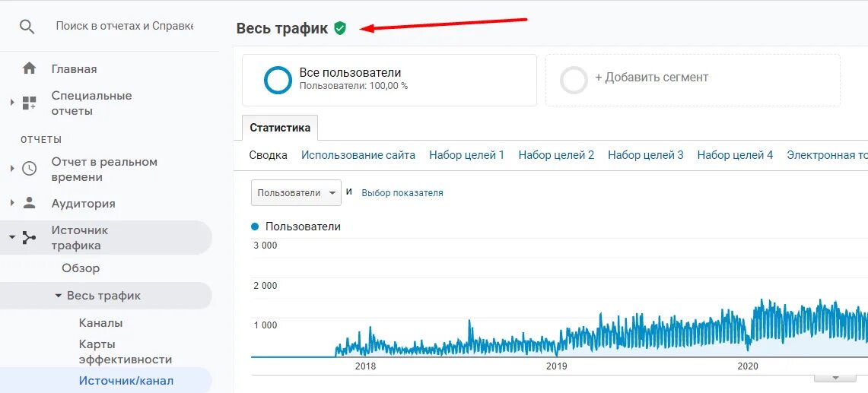Click the Выбор показателя link
The width and height of the screenshot is (868, 393).
[x=402, y=193]
